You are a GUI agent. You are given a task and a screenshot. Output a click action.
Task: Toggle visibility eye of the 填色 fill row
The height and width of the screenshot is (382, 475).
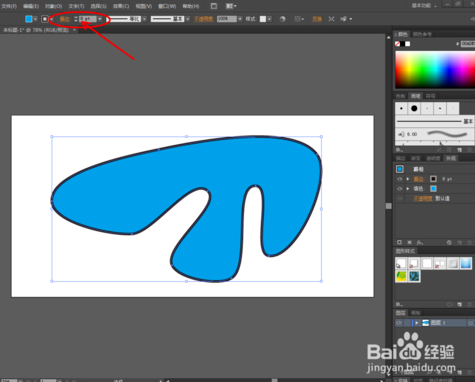399,189
